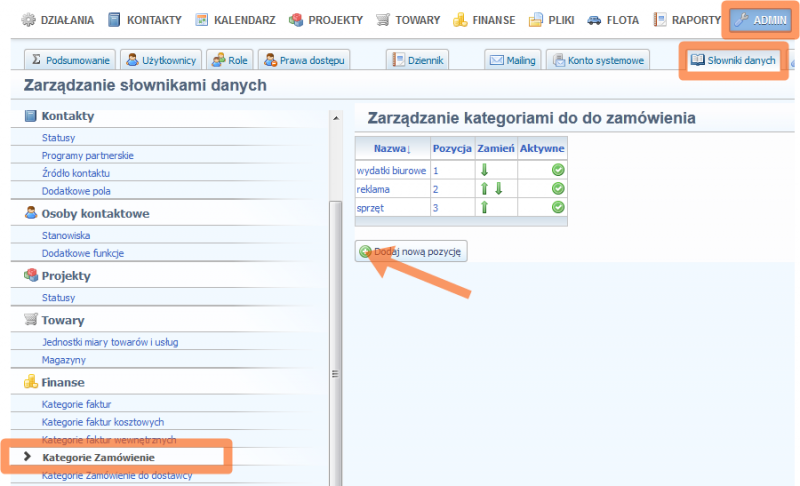The width and height of the screenshot is (800, 486).
Task: Click the down arrow in reklama row
Action: (497, 189)
